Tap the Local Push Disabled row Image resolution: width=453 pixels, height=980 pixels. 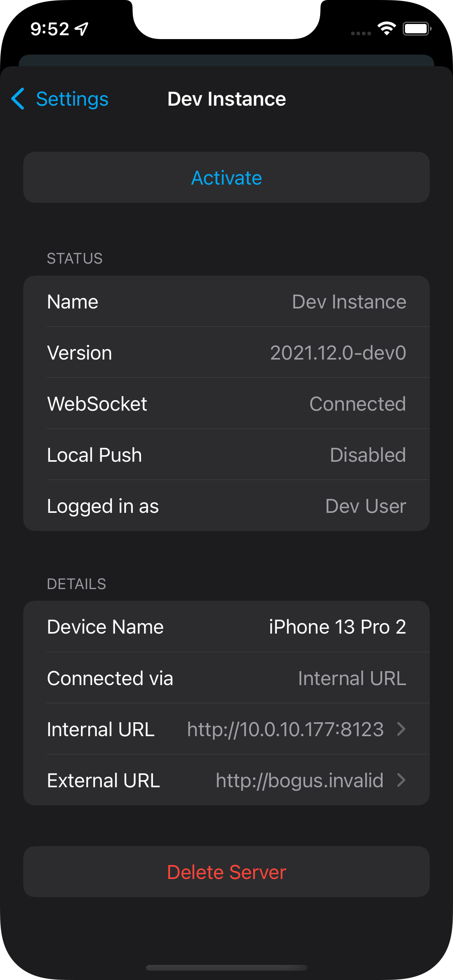226,454
